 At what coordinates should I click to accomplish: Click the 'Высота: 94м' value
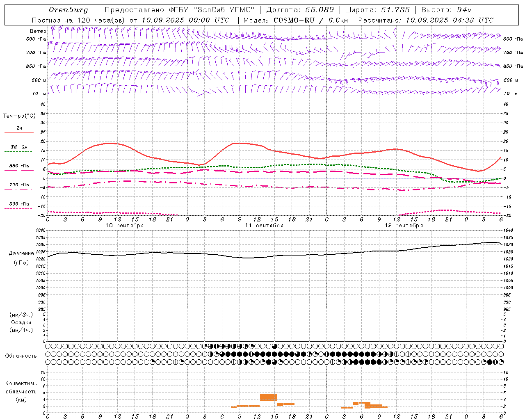[447, 10]
